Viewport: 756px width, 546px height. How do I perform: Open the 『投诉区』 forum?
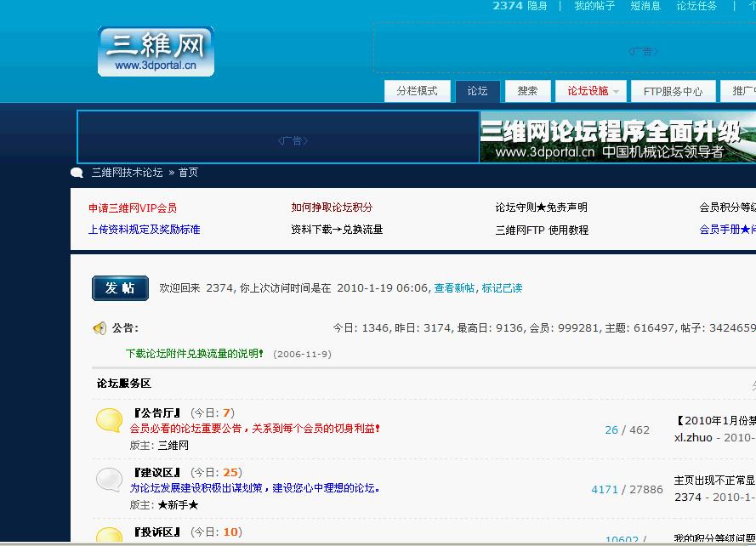(157, 532)
